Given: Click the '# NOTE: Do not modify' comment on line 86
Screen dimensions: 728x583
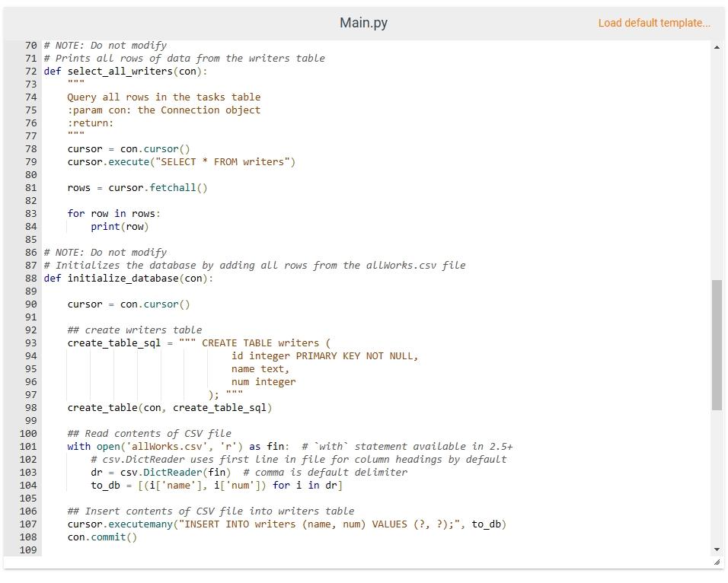Looking at the screenshot, I should click(x=105, y=252).
